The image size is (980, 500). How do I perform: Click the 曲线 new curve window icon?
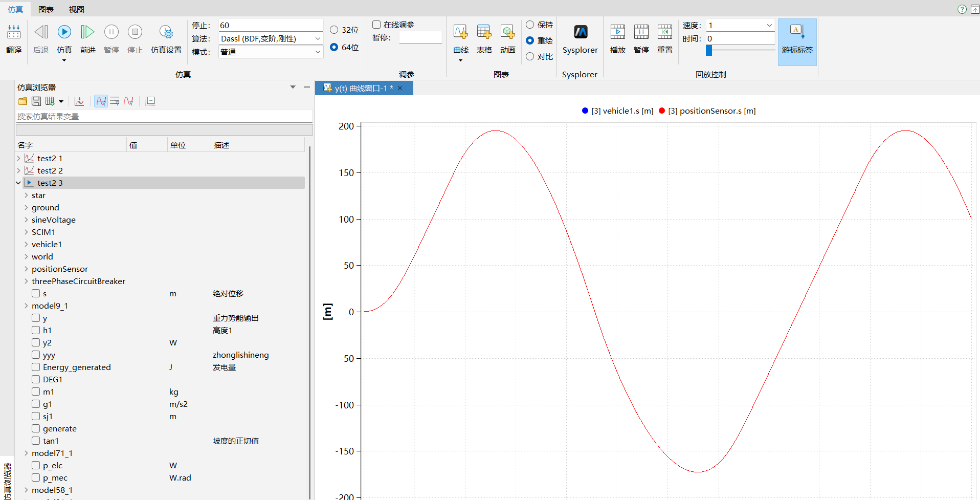[460, 33]
